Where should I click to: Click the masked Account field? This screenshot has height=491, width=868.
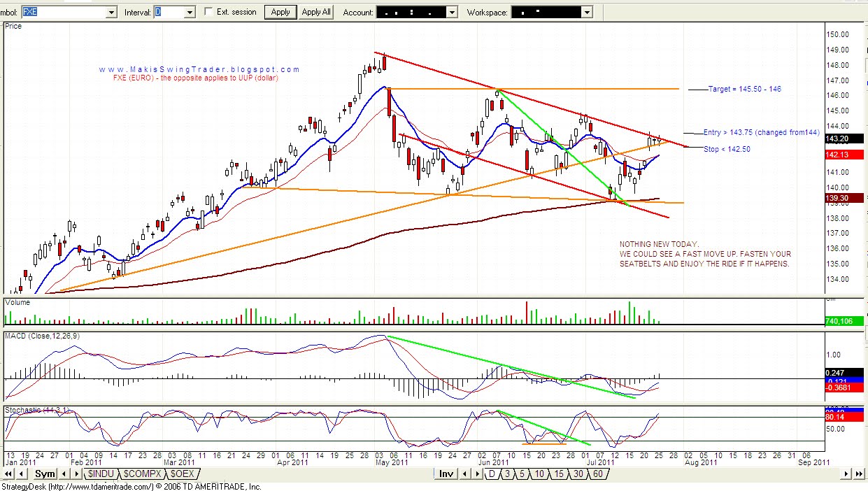point(411,13)
